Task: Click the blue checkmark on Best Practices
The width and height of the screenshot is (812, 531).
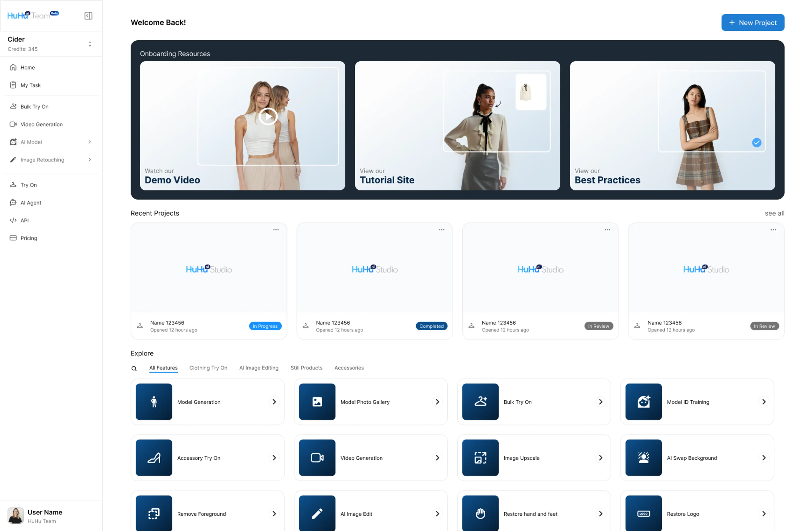Action: tap(756, 142)
